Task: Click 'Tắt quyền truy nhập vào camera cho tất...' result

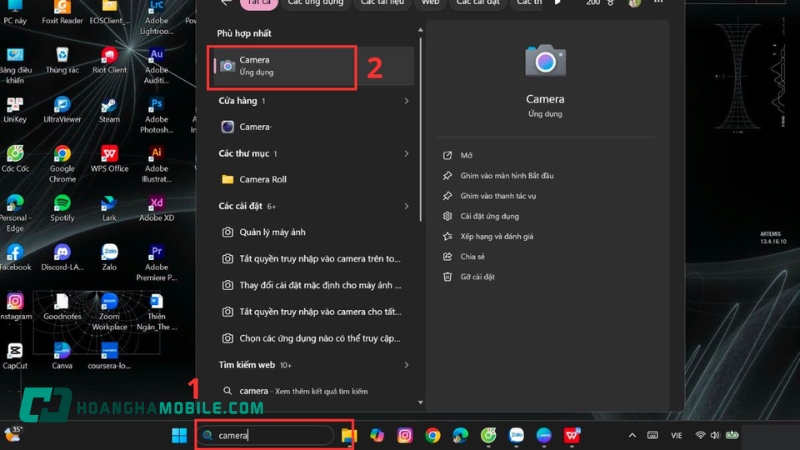Action: coord(313,312)
